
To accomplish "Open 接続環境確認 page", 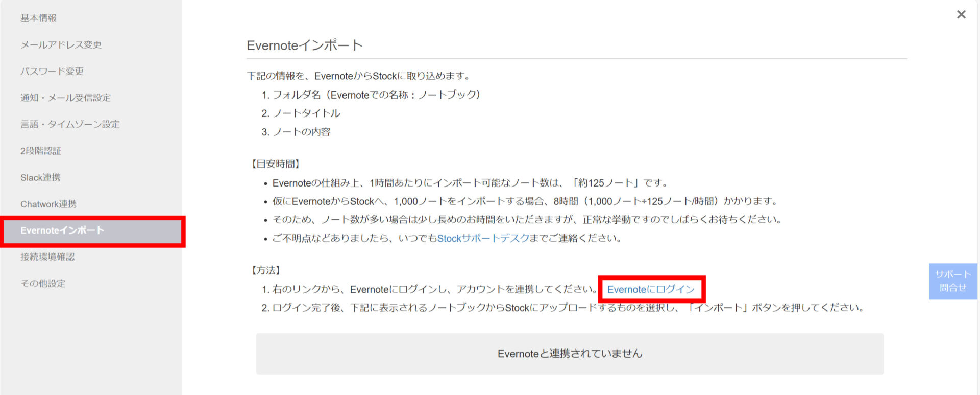I will pos(47,257).
